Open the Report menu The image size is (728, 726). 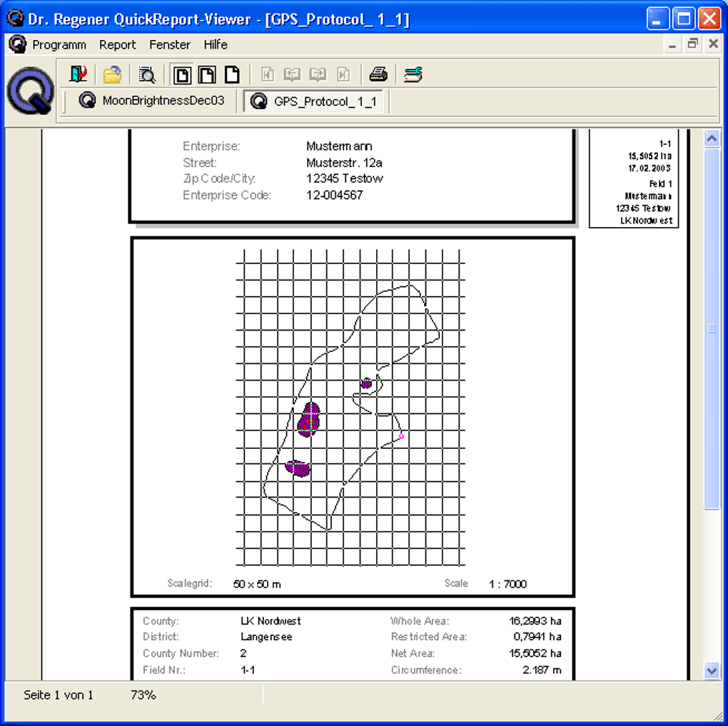tap(117, 44)
